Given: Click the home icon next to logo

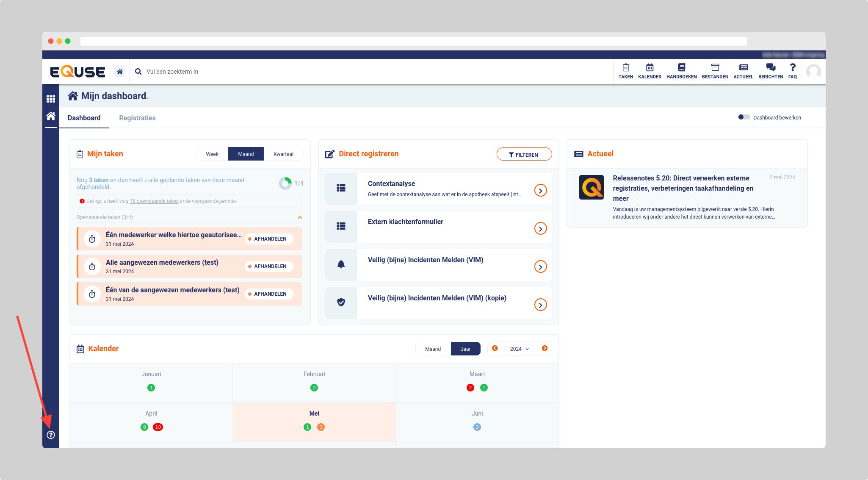Looking at the screenshot, I should coord(120,72).
